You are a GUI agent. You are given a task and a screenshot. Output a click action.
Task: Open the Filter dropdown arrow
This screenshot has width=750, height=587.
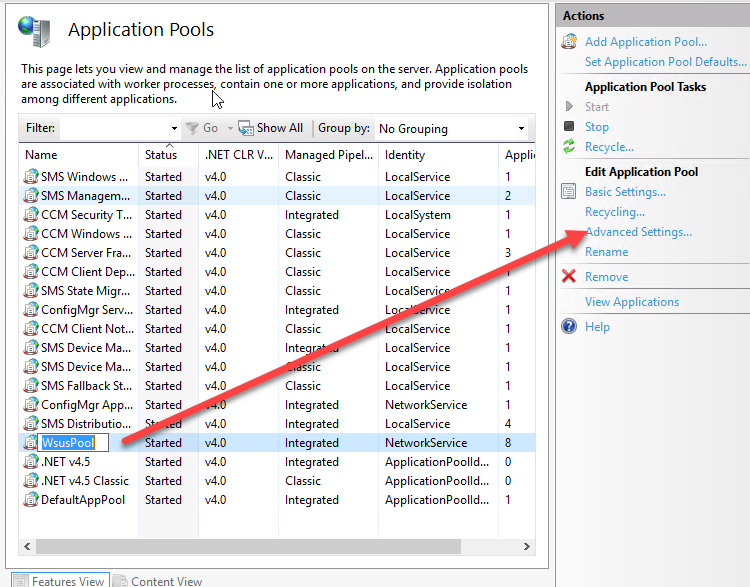coord(174,129)
